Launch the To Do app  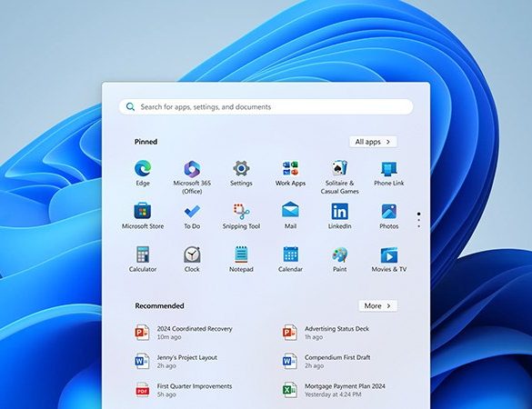(192, 216)
